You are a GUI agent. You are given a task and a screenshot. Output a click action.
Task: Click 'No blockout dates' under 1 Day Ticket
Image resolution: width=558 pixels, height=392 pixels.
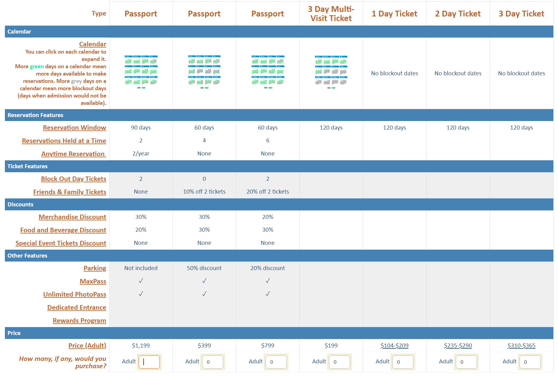pos(395,73)
